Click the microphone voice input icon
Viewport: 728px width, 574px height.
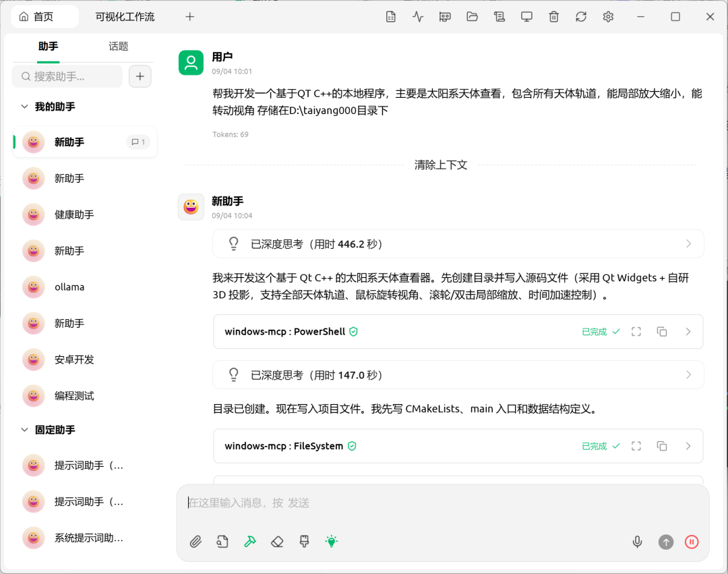pyautogui.click(x=638, y=542)
